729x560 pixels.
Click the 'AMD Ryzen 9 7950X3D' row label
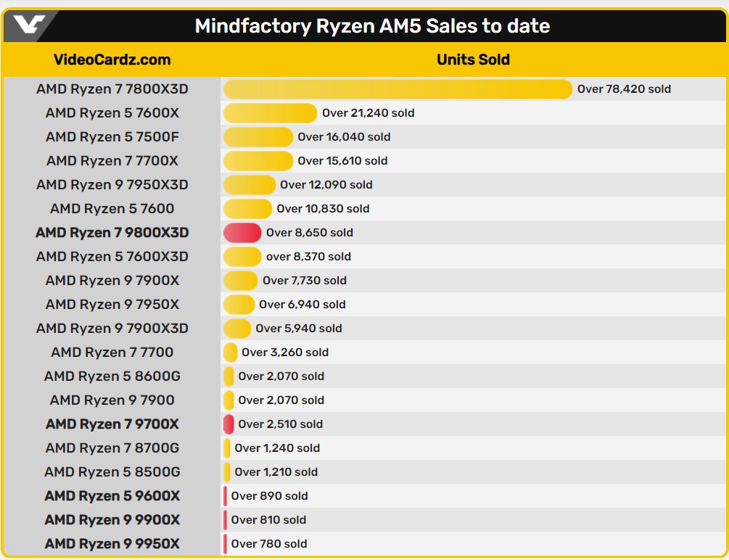112,185
